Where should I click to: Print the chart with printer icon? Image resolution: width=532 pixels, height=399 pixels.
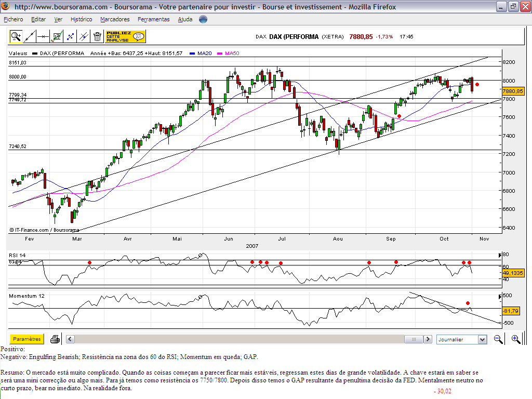[x=55, y=339]
